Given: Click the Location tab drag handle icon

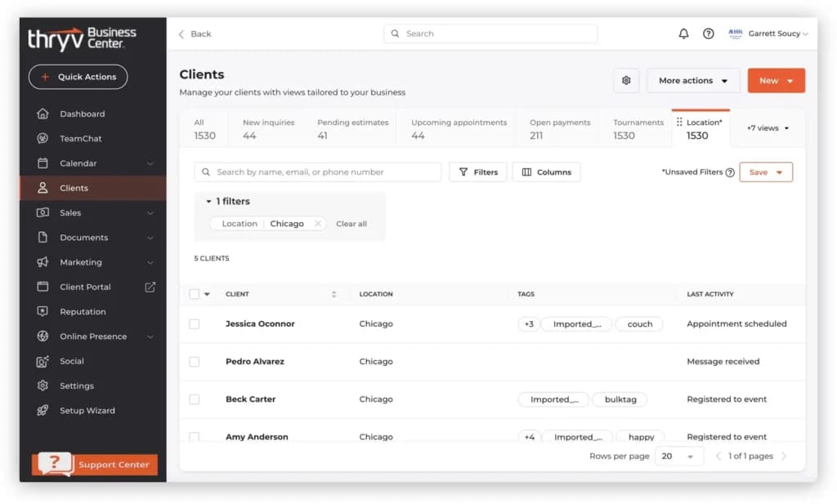Looking at the screenshot, I should click(679, 123).
